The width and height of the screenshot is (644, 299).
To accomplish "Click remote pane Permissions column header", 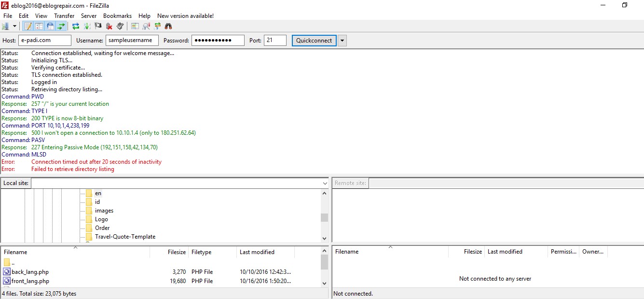I will (563, 252).
